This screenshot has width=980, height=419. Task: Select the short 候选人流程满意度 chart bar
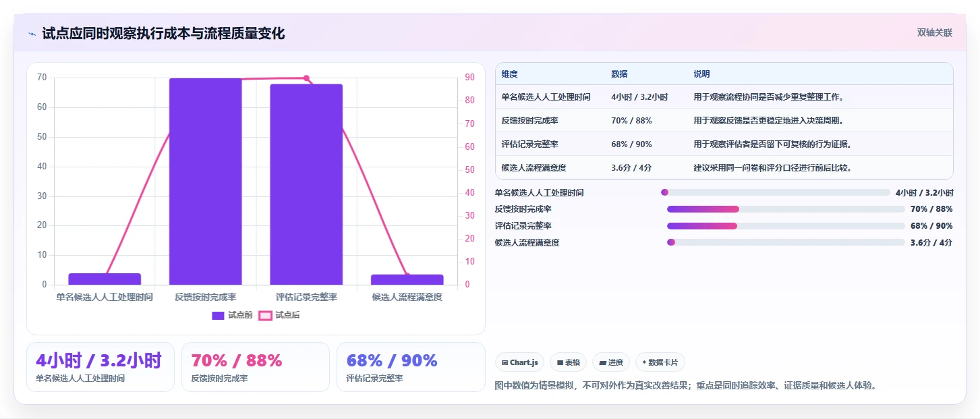coord(407,279)
